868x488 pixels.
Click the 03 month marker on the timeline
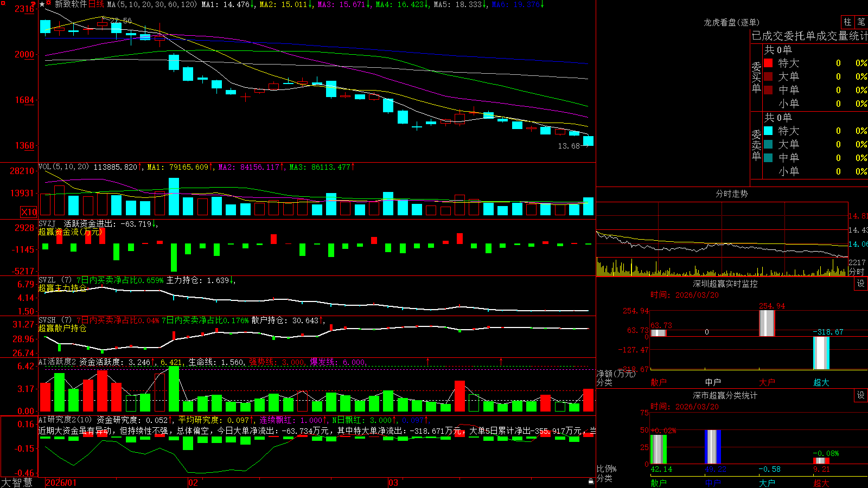tap(393, 483)
